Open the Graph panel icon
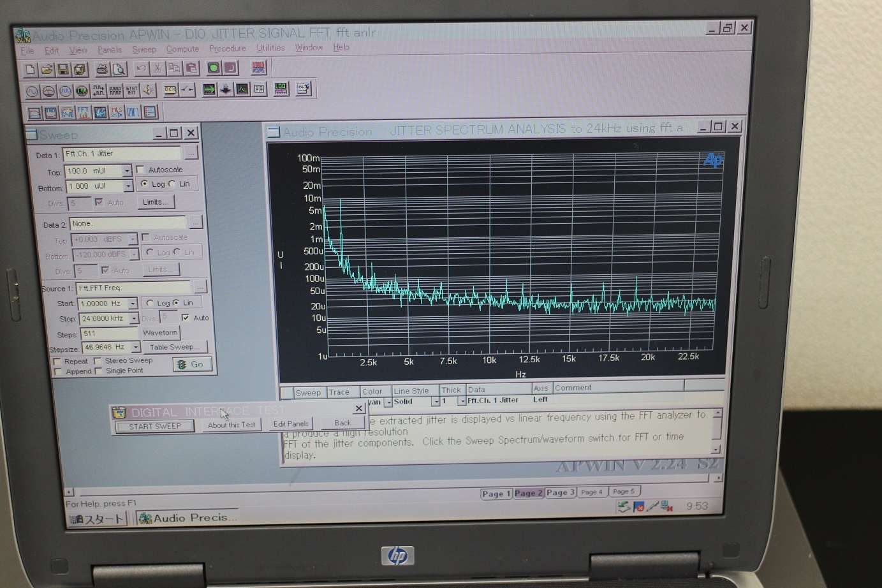882x588 pixels. pyautogui.click(x=242, y=89)
